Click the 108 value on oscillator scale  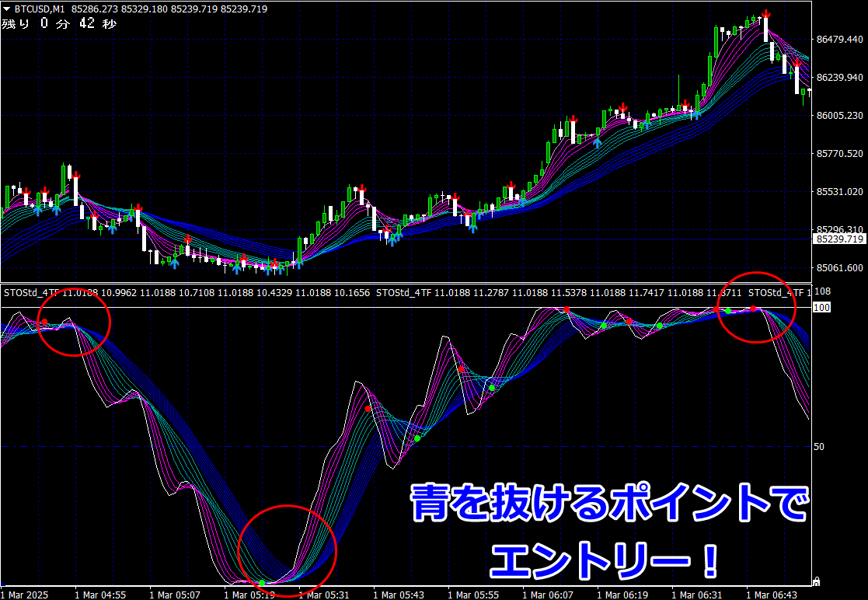[822, 291]
